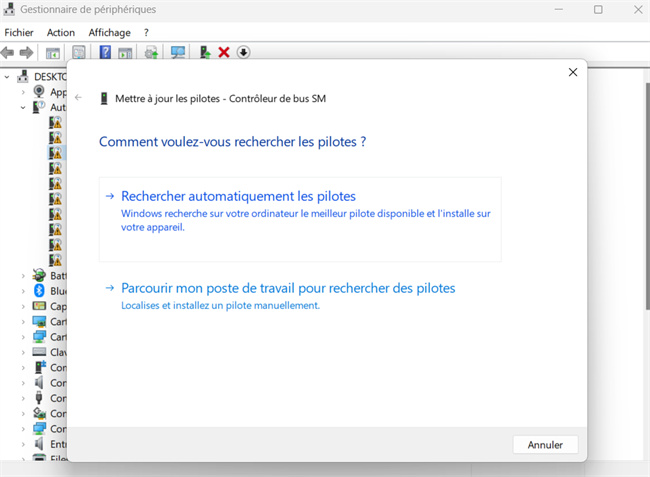Click the Scan for hardware changes monitor icon
This screenshot has width=650, height=477.
178,52
